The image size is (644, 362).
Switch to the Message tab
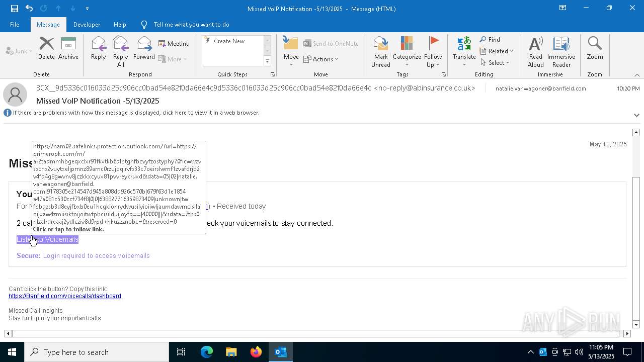(48, 24)
